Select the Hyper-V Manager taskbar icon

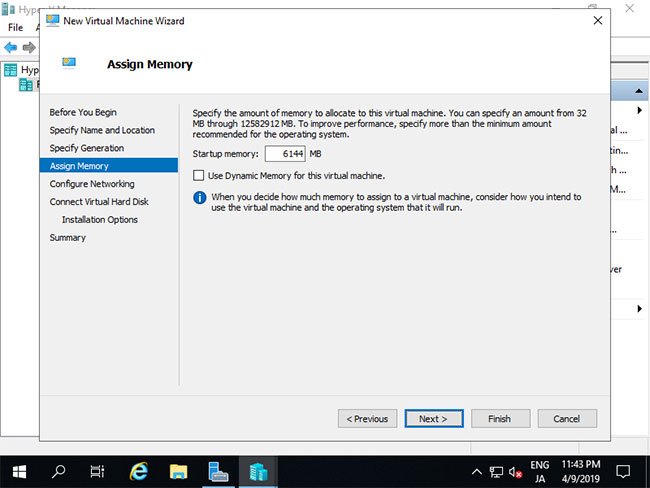(x=258, y=472)
